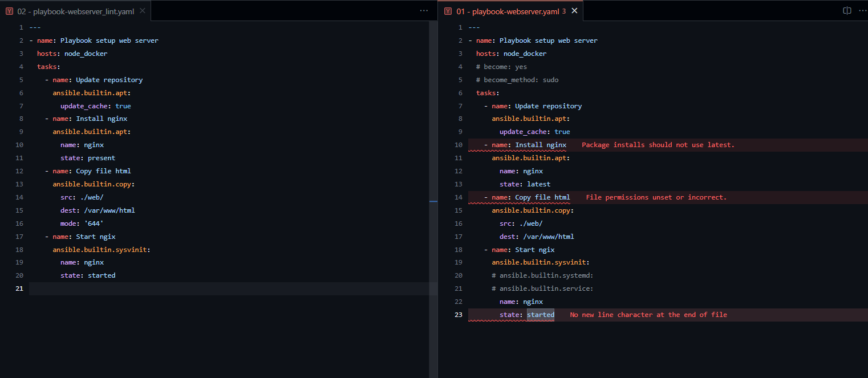Click '# become: yes' comment line
The height and width of the screenshot is (378, 868).
pos(502,67)
